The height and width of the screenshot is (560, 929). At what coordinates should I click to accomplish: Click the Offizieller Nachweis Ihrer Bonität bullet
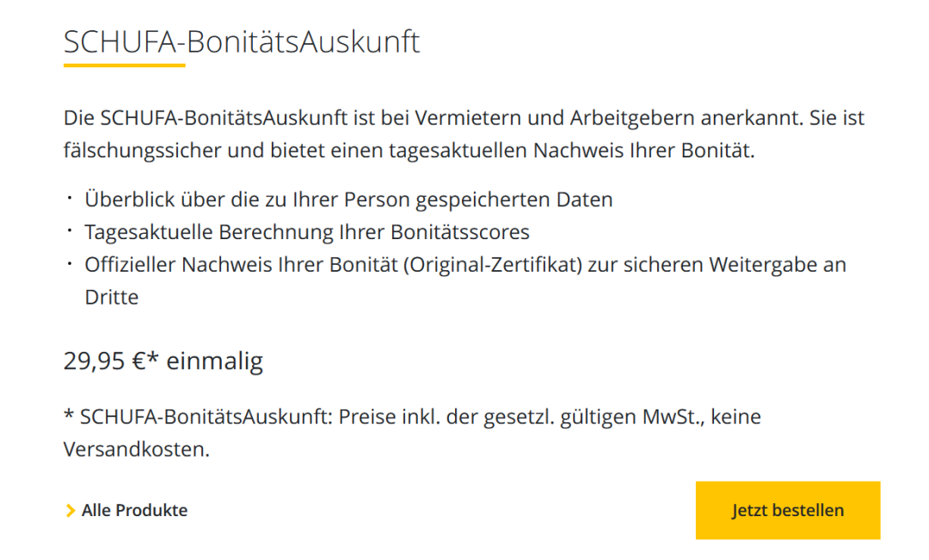(464, 265)
